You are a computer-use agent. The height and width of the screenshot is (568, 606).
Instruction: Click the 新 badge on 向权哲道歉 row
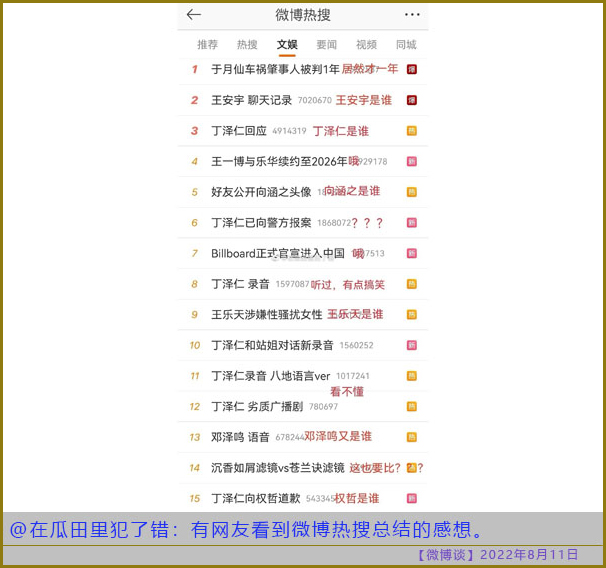point(412,498)
